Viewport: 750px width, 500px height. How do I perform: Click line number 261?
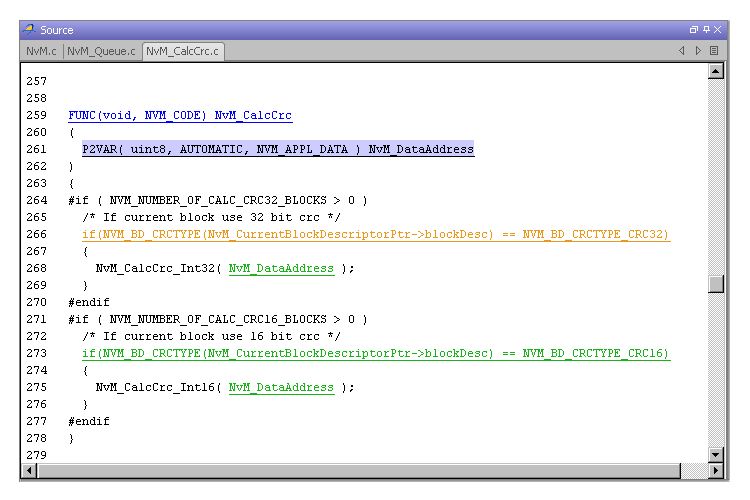click(37, 149)
